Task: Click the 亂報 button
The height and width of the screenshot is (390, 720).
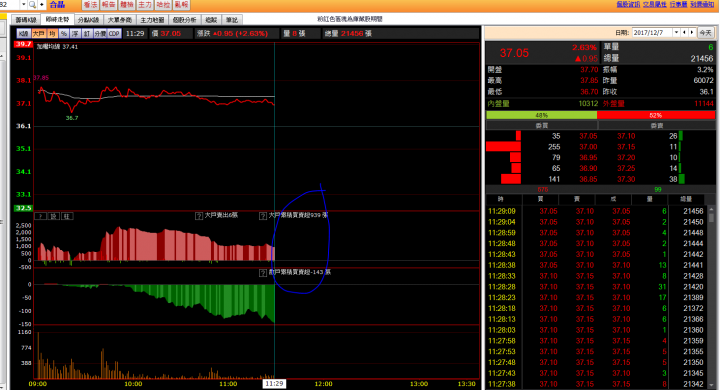Action: click(x=181, y=5)
